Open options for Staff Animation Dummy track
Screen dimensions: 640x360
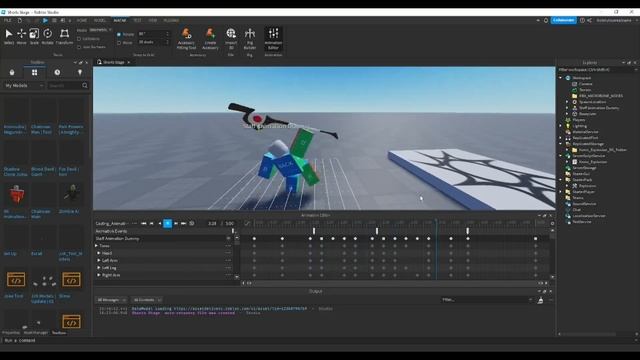tap(228, 238)
